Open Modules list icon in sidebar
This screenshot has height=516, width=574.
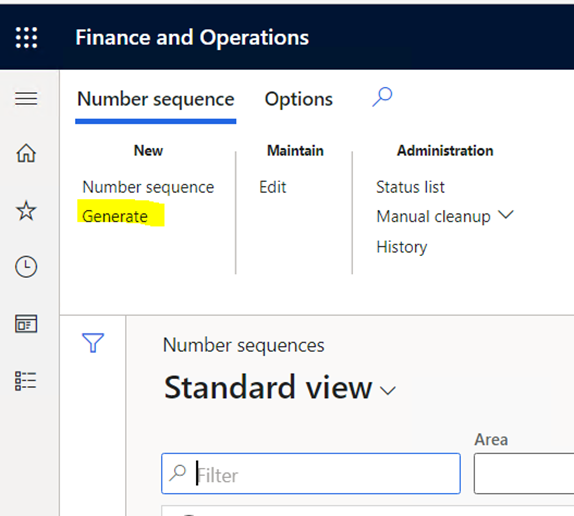[x=26, y=381]
